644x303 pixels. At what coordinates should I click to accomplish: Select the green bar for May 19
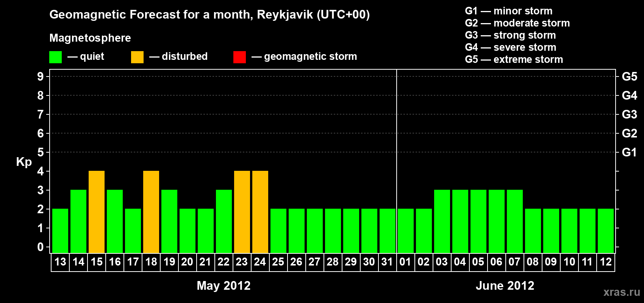click(169, 222)
